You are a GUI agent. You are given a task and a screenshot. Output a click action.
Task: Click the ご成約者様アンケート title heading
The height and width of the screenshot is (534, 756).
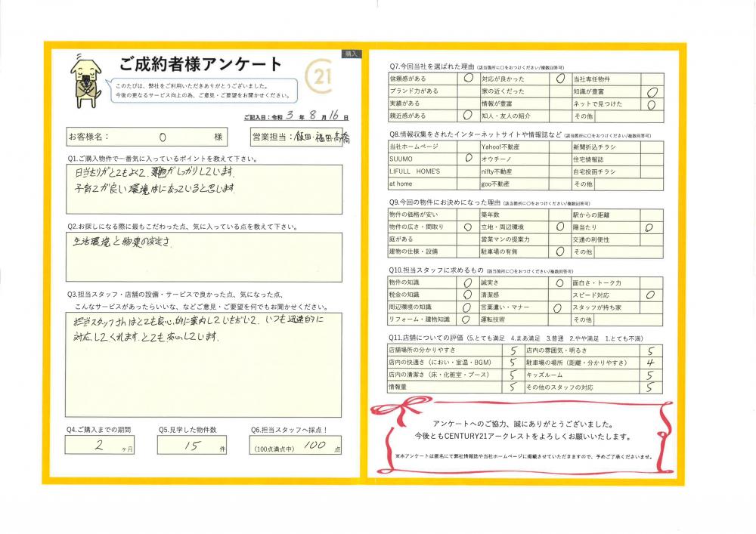[200, 64]
